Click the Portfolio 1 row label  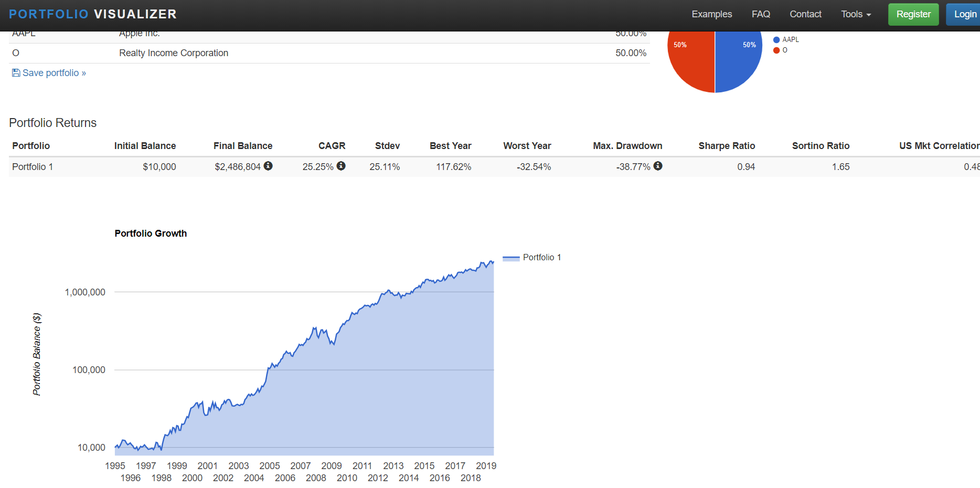click(33, 167)
